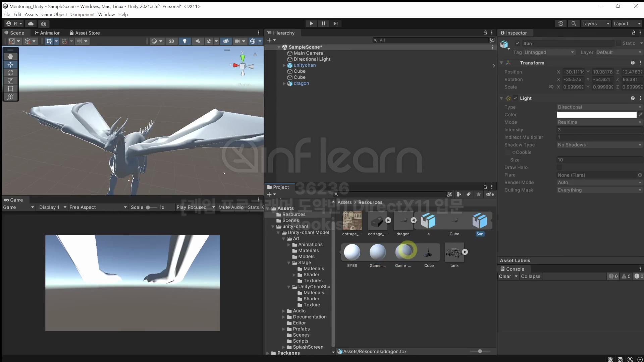
Task: Select the Scale tool in Scene toolbar
Action: click(10, 81)
